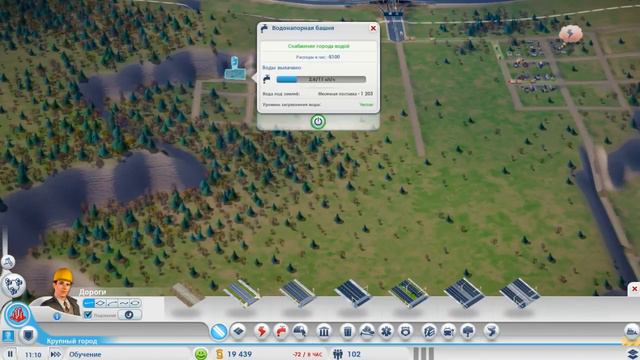This screenshot has width=640, height=360.
Task: Click the green happiness smiley face
Action: [x=200, y=353]
